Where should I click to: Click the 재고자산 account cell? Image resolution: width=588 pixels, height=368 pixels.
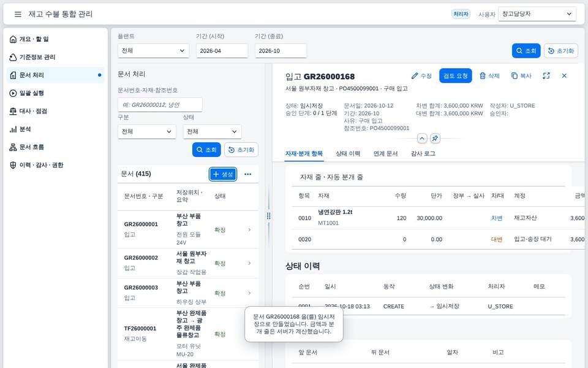[526, 218]
